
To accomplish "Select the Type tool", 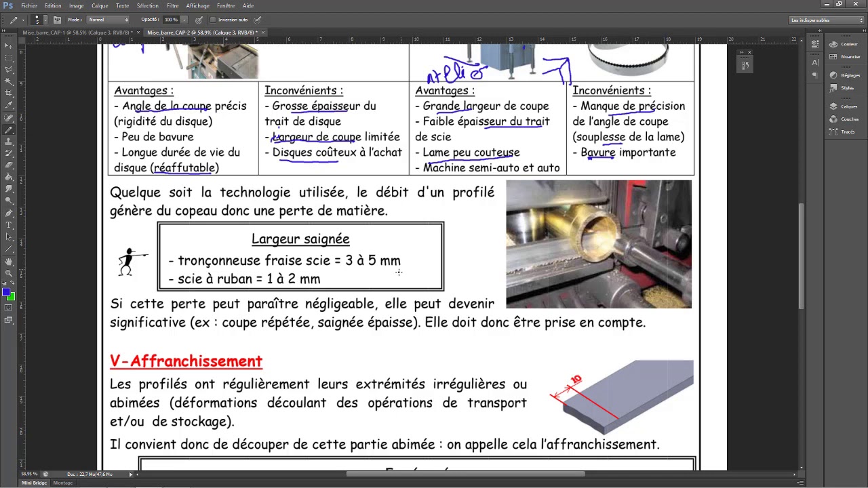I will click(x=9, y=224).
